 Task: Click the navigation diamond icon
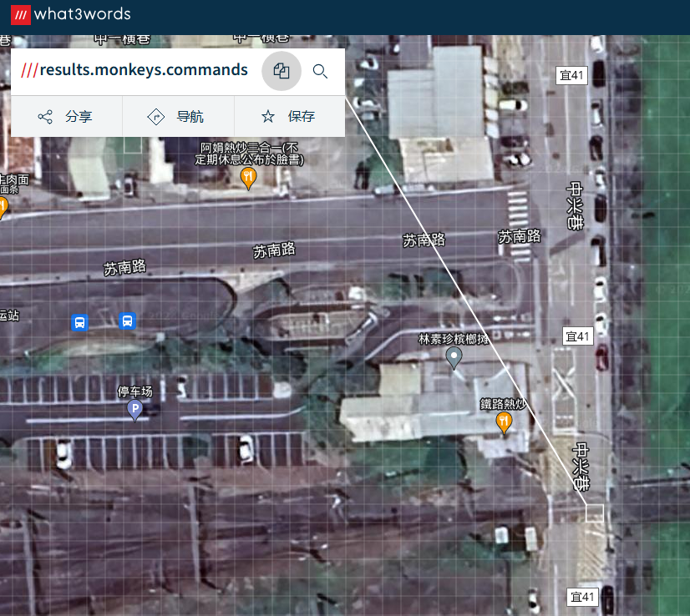coord(155,117)
